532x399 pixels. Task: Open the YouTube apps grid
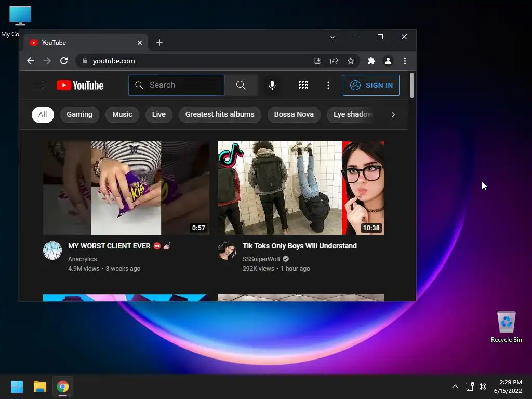click(x=303, y=85)
